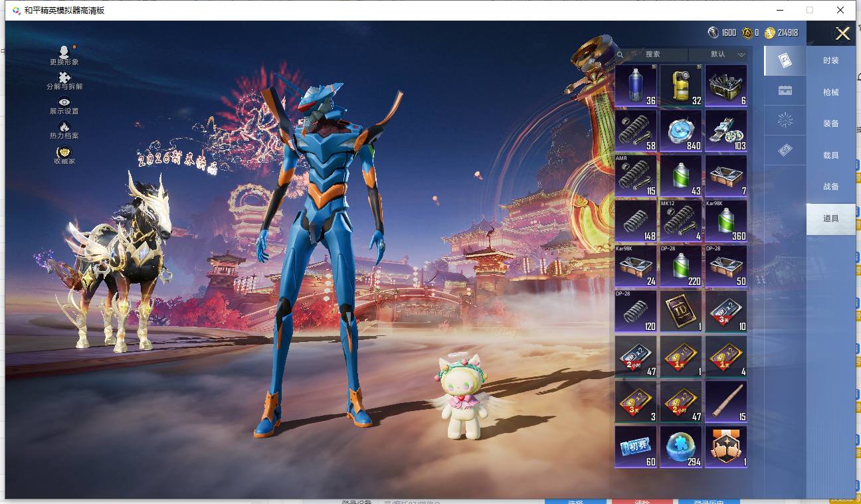861x504 pixels.
Task: Select the green spray can item (43)
Action: [x=681, y=176]
